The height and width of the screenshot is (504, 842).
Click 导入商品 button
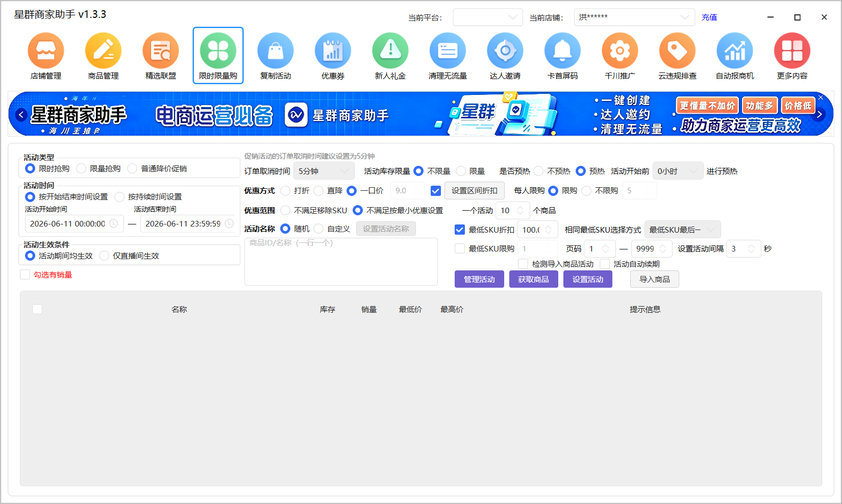655,279
